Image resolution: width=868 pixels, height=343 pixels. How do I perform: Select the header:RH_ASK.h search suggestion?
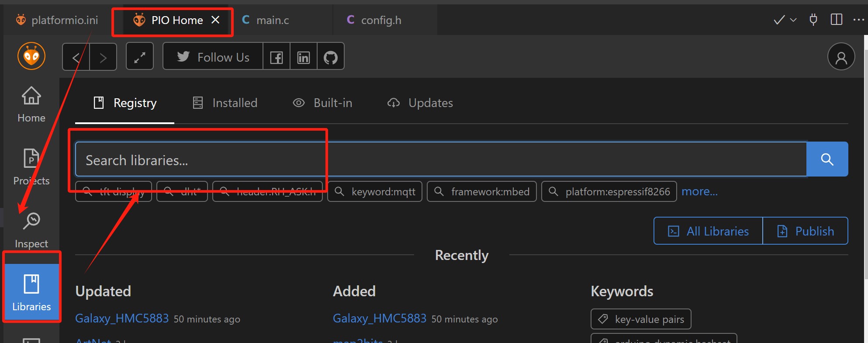coord(267,191)
